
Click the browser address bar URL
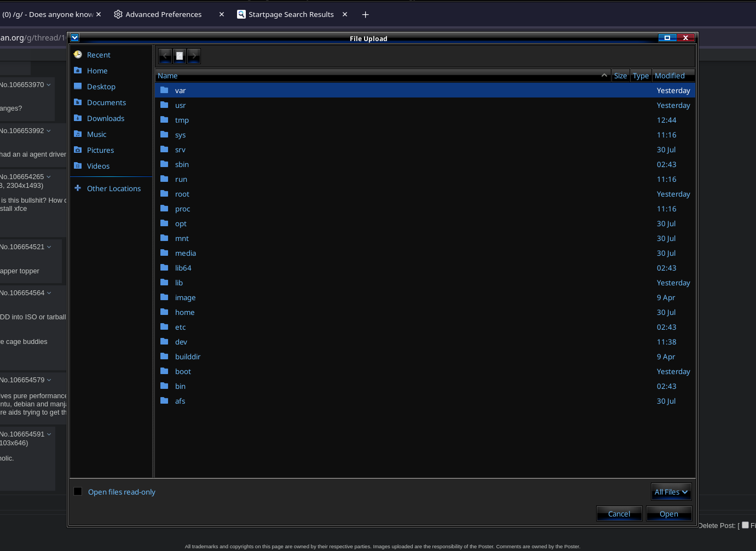point(33,38)
